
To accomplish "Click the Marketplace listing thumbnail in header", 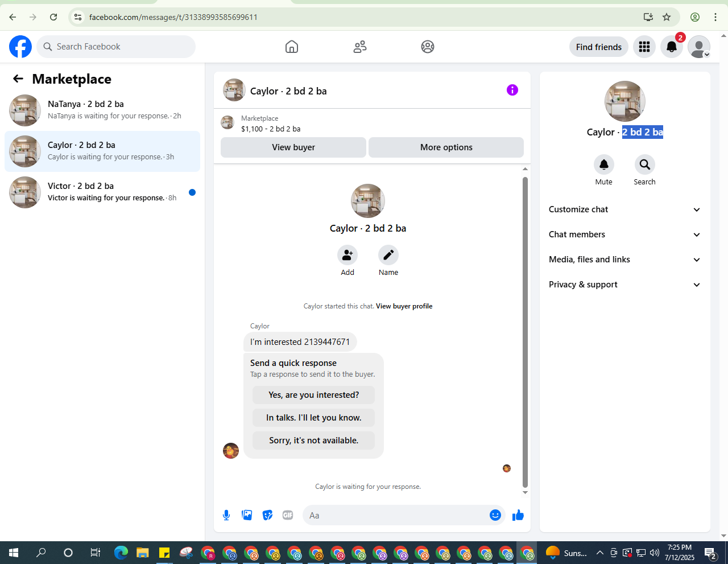I will pos(227,122).
